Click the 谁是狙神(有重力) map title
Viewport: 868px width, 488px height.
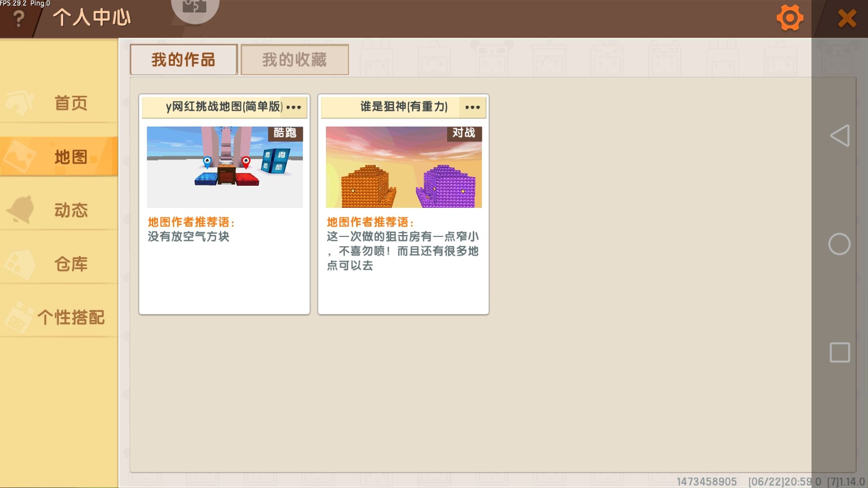pyautogui.click(x=403, y=107)
